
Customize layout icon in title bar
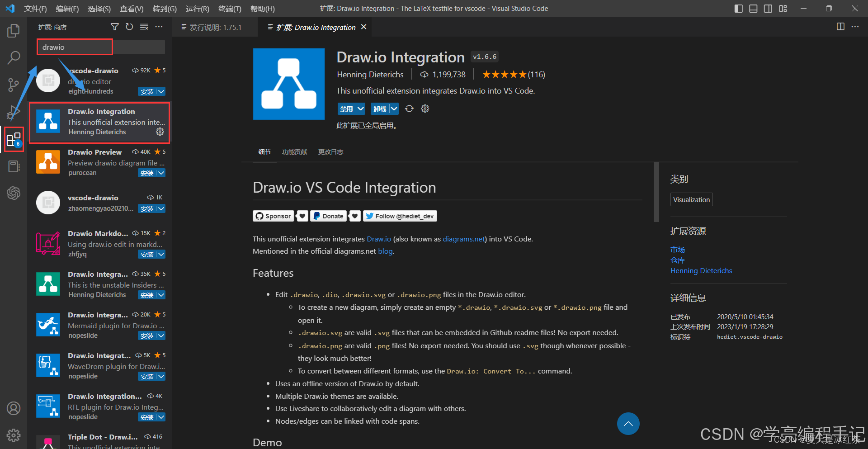pos(783,9)
